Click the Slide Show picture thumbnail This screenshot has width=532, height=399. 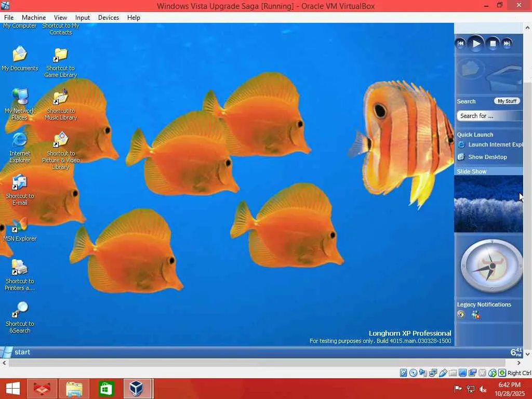coord(488,204)
